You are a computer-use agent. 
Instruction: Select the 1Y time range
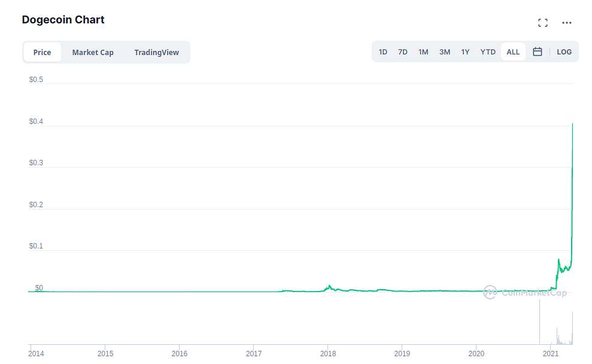click(x=465, y=51)
